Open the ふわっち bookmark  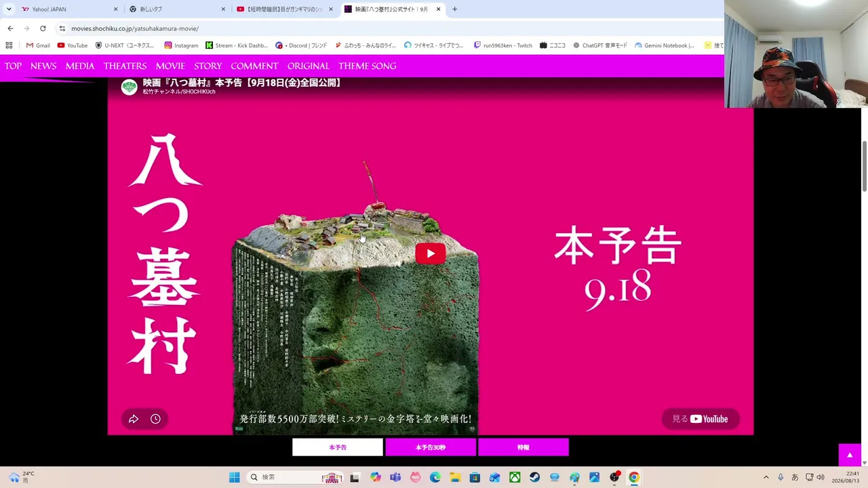pos(365,45)
